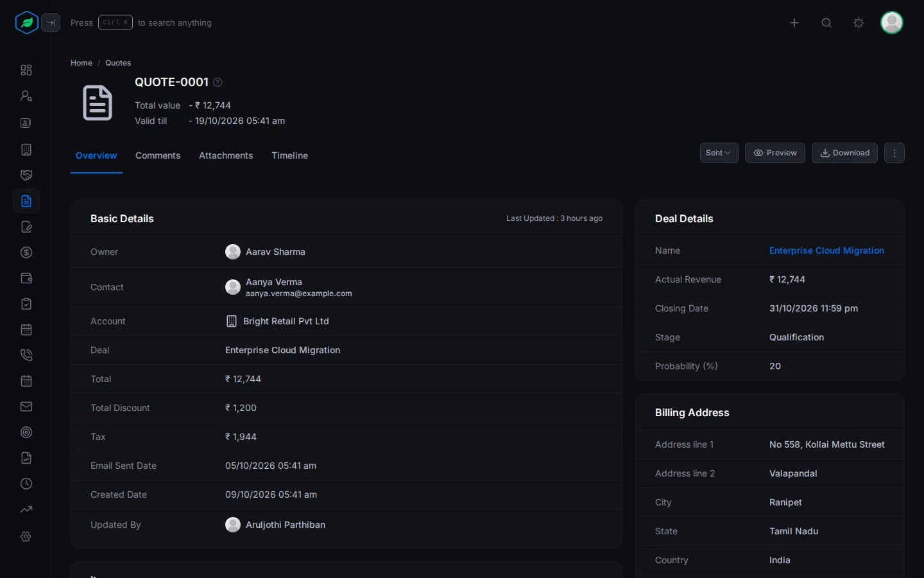Open the settings gear icon in sidebar

(26, 536)
